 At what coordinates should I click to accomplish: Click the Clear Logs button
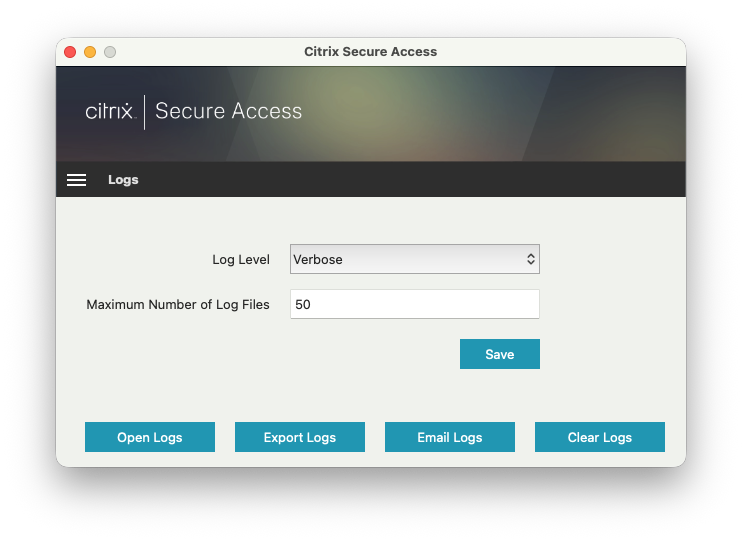600,437
